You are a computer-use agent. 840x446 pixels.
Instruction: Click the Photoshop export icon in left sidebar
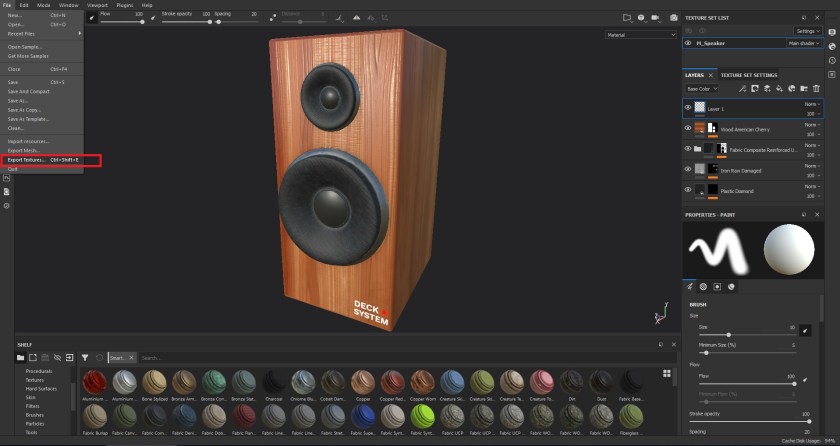point(6,178)
